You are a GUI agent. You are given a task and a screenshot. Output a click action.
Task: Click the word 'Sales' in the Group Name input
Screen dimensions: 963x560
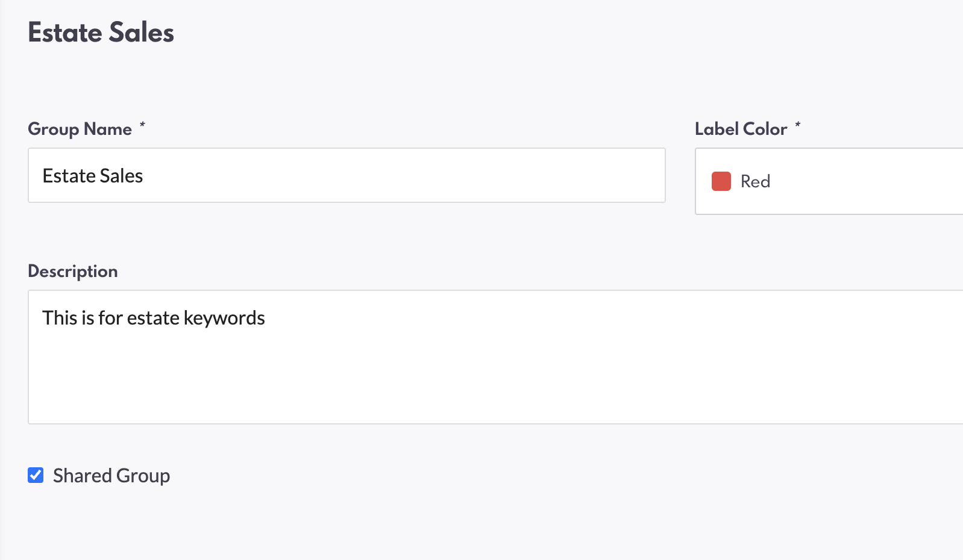pyautogui.click(x=122, y=176)
